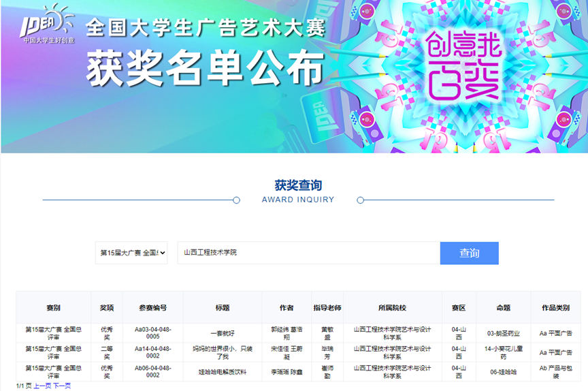Select entry number Aa03-04-048-0005
The width and height of the screenshot is (588, 391).
(152, 333)
